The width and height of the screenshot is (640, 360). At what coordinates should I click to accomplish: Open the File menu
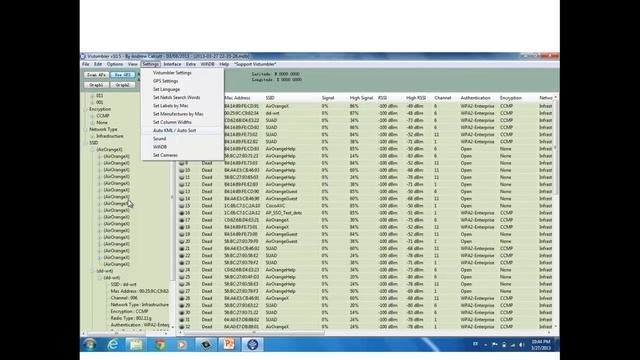click(86, 64)
